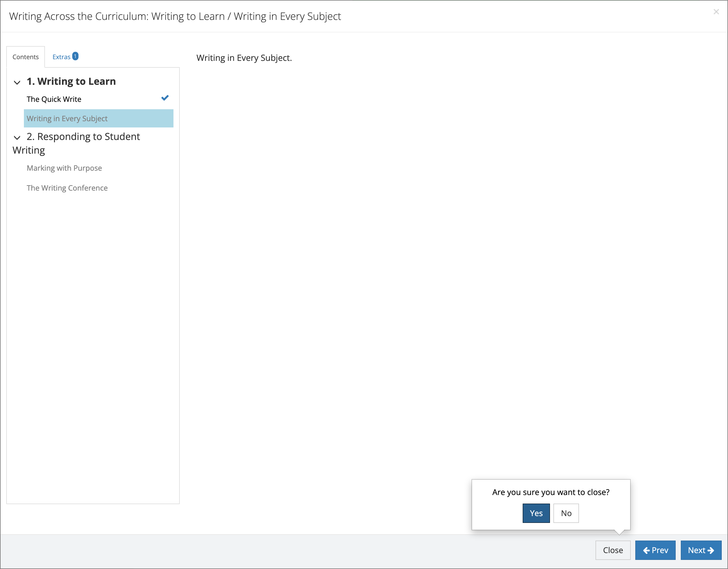Click 'Are you sure you want to close?' text

(551, 492)
